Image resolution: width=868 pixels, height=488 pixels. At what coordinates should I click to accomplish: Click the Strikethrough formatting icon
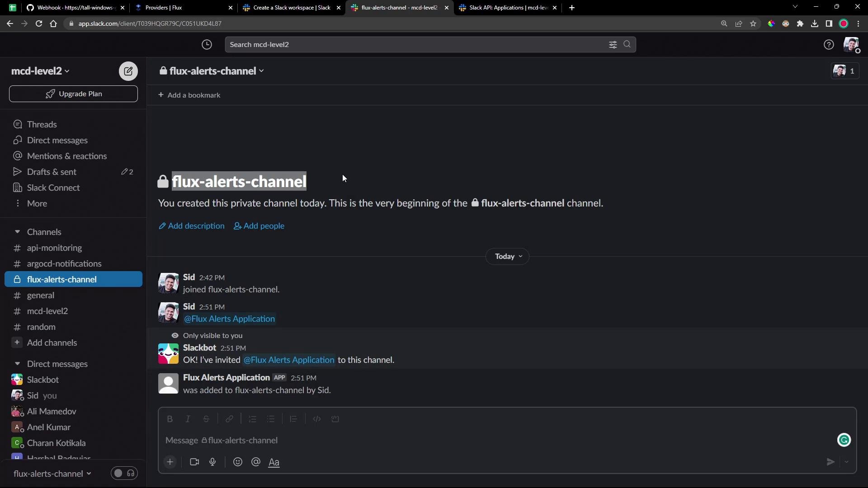206,419
